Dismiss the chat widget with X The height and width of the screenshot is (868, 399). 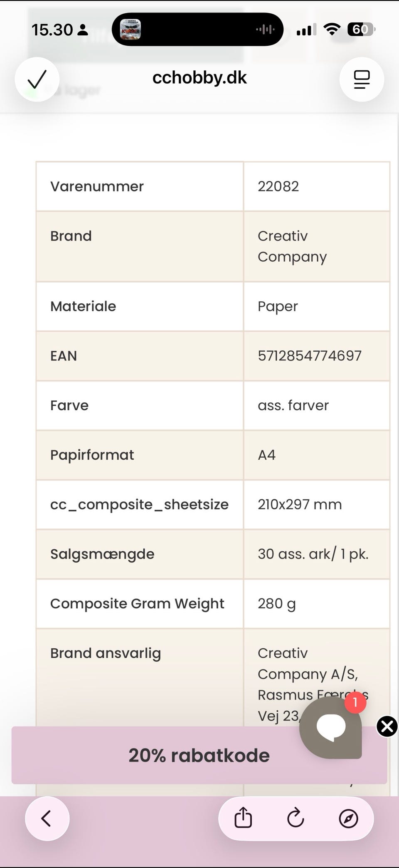tap(387, 727)
